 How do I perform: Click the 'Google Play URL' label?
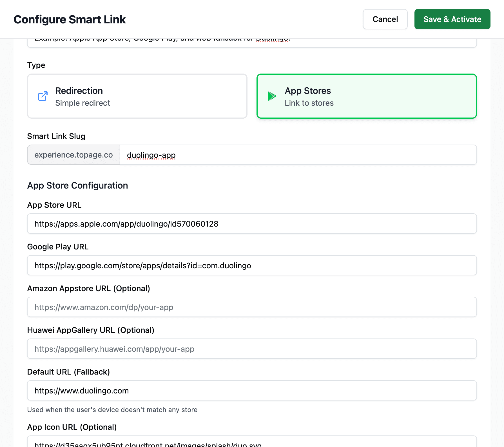point(58,247)
